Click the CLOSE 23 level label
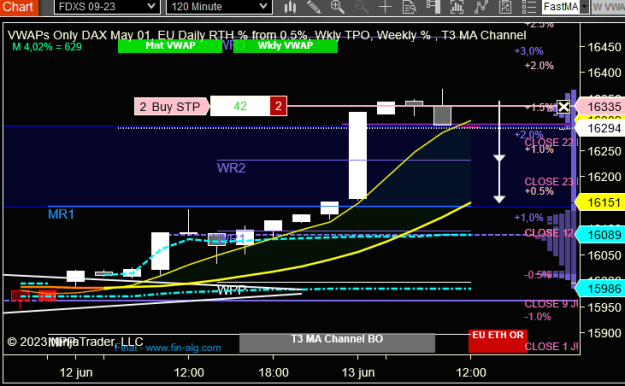 [x=549, y=182]
